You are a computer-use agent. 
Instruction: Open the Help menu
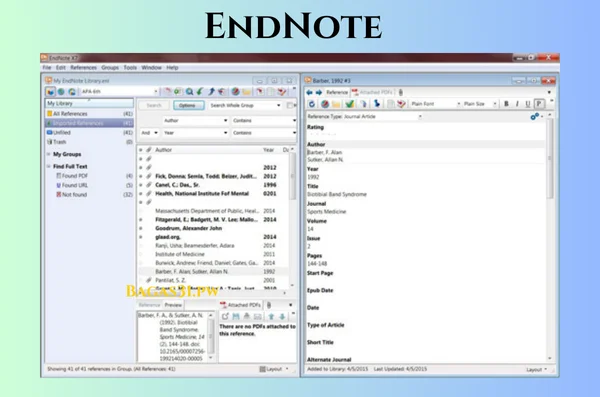point(172,68)
